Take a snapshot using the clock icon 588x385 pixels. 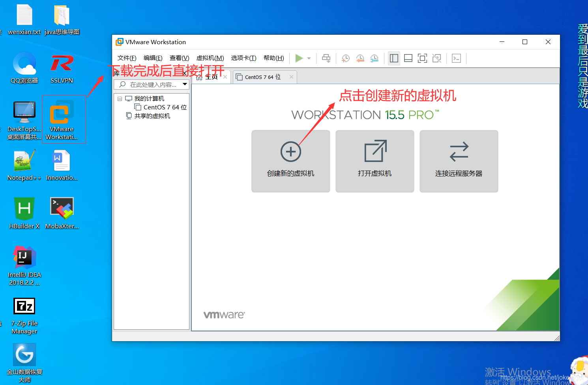[346, 58]
